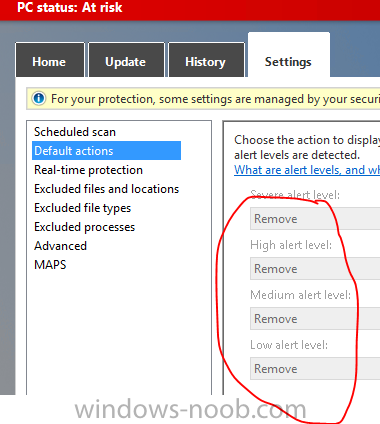This screenshot has width=380, height=424.
Task: Click the yellow managed settings notification bar
Action: pyautogui.click(x=203, y=99)
